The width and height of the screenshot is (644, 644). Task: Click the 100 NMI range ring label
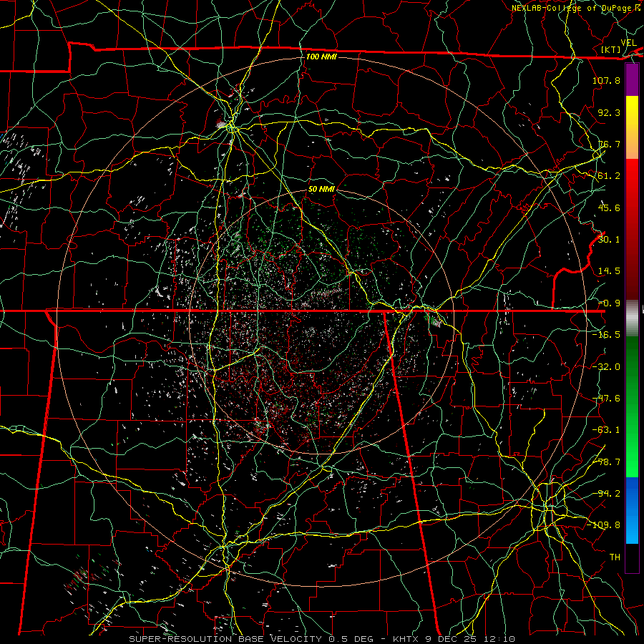coord(321,57)
